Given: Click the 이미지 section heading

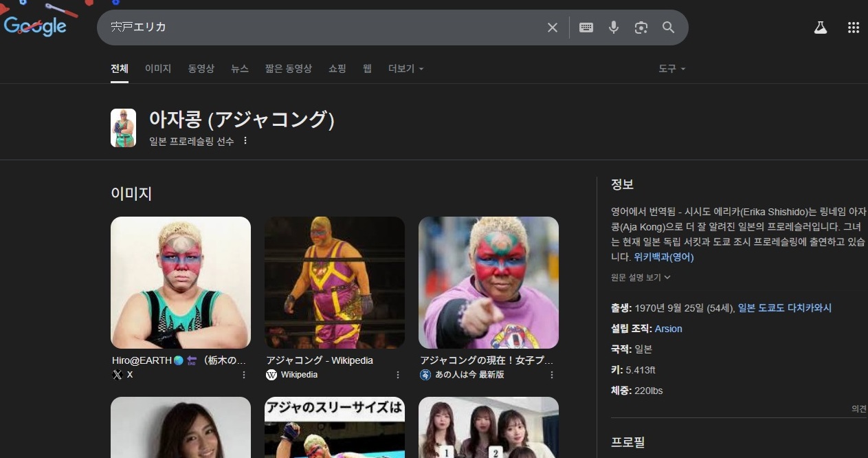Looking at the screenshot, I should (131, 194).
